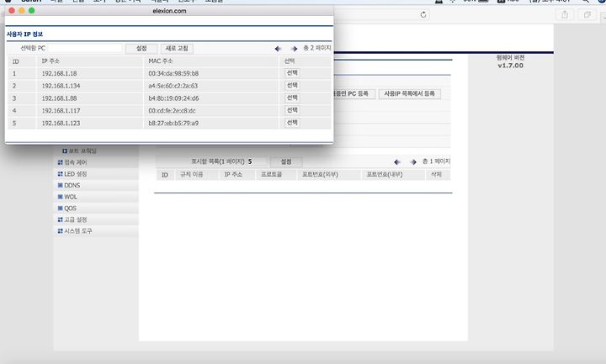Click IP cell 192.168.1.117

(61, 111)
